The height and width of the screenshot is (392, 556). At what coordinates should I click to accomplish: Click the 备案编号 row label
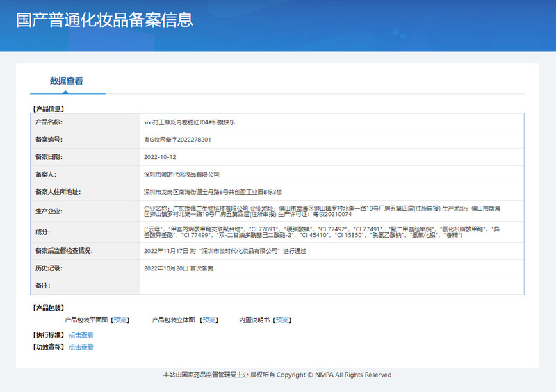tap(49, 140)
